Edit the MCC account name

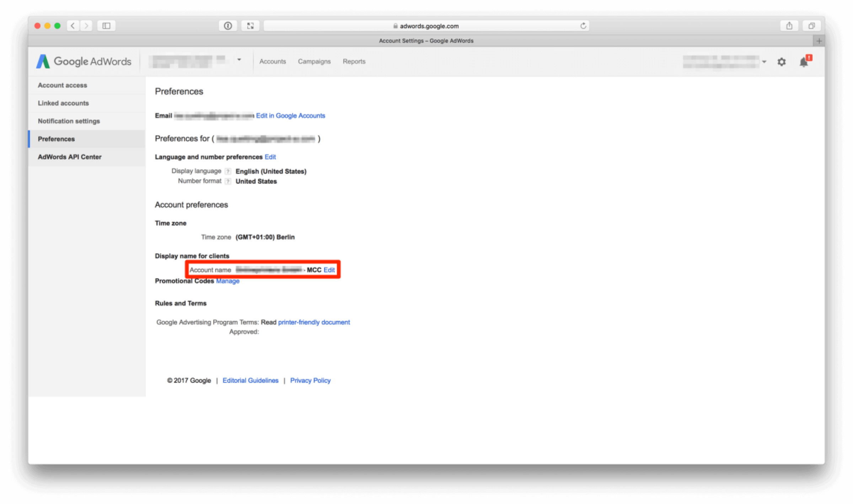[329, 270]
